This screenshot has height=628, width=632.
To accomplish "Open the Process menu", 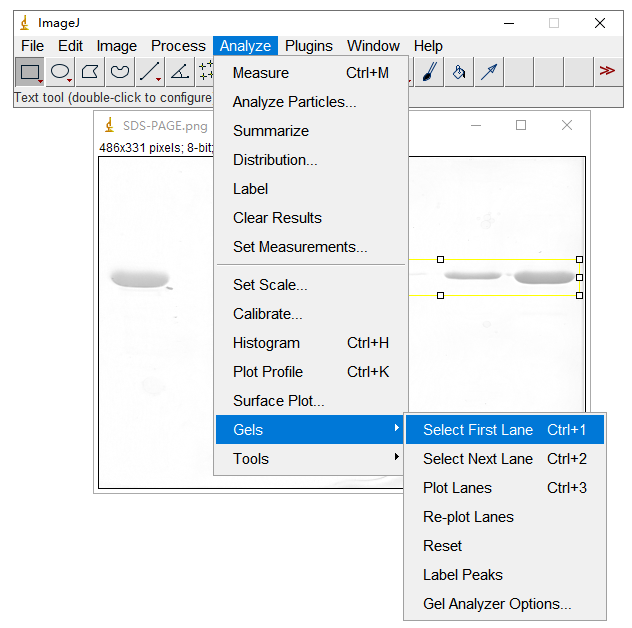I will click(x=178, y=46).
